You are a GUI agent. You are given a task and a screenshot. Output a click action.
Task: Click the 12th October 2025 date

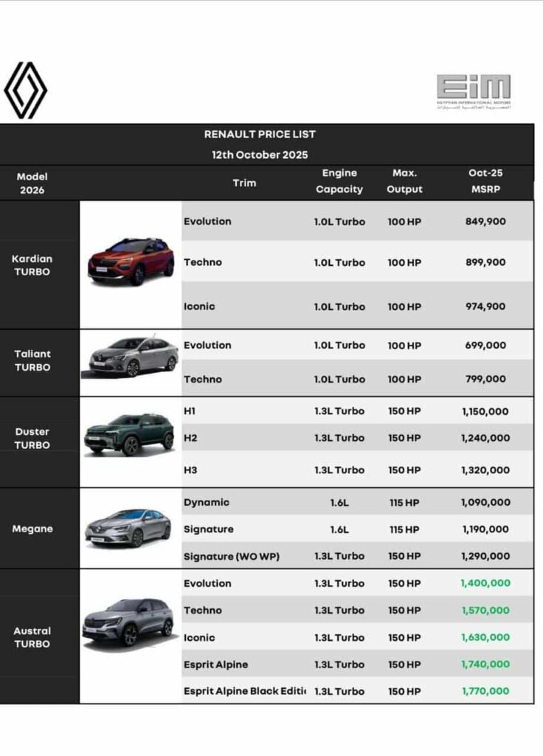(x=260, y=155)
